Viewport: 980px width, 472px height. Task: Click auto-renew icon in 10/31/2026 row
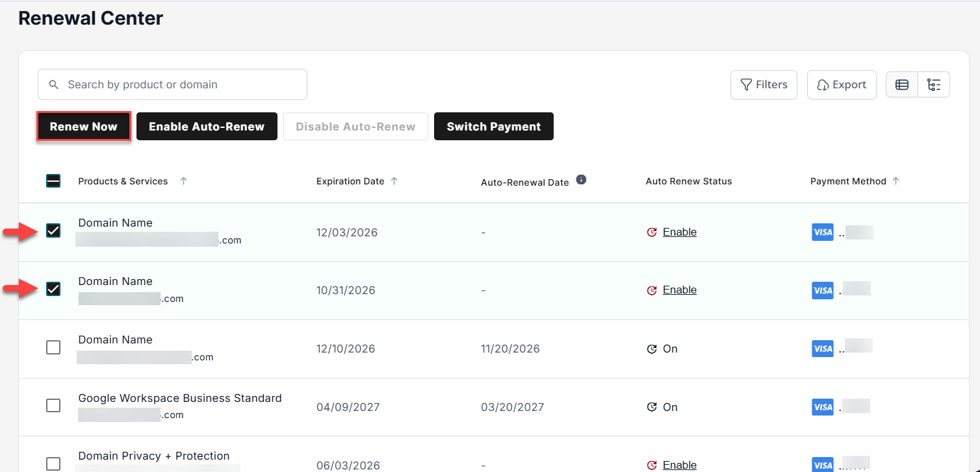[x=652, y=290]
